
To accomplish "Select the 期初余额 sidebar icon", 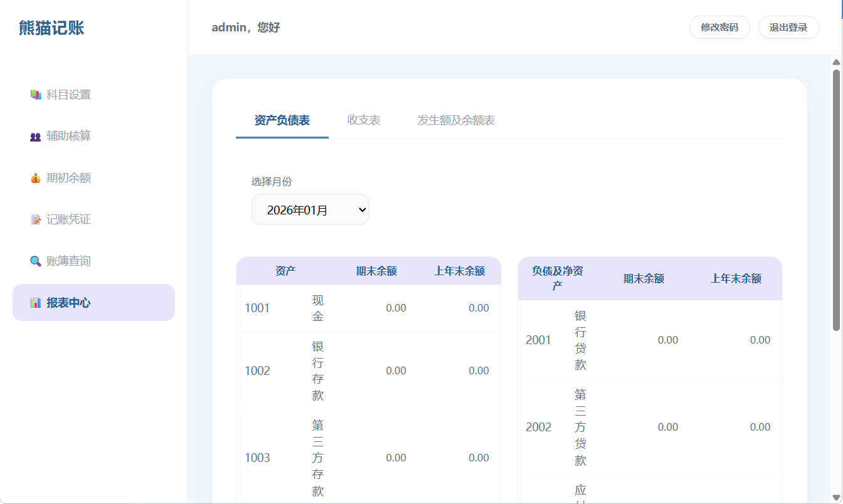I will 36,177.
